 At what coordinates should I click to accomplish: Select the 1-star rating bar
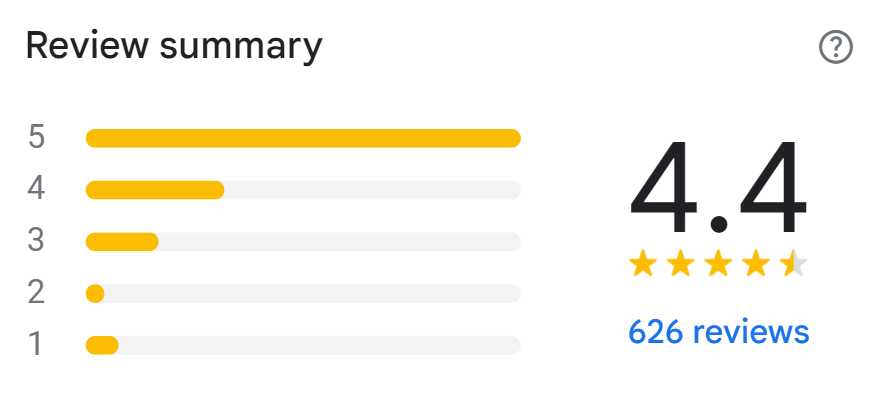tap(303, 345)
